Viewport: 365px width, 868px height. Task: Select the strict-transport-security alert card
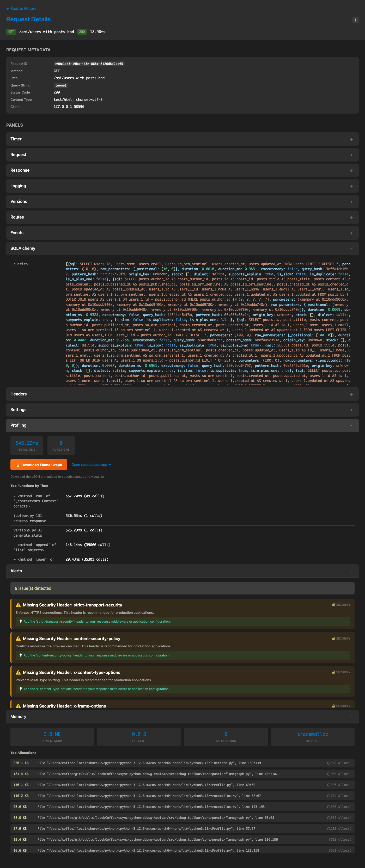click(x=182, y=613)
